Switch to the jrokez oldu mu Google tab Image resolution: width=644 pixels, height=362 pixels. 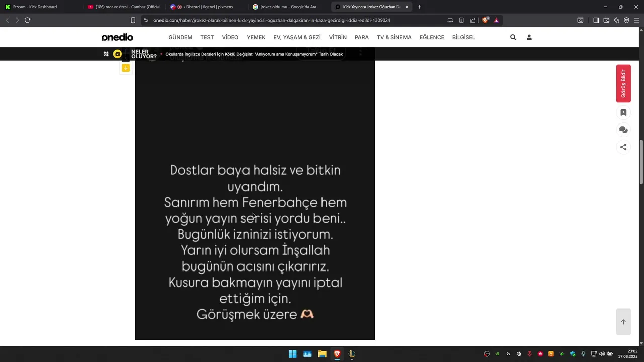click(x=288, y=7)
